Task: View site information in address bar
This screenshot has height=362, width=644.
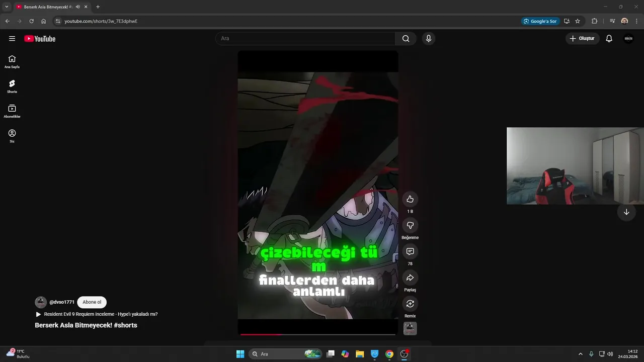Action: coord(58,21)
